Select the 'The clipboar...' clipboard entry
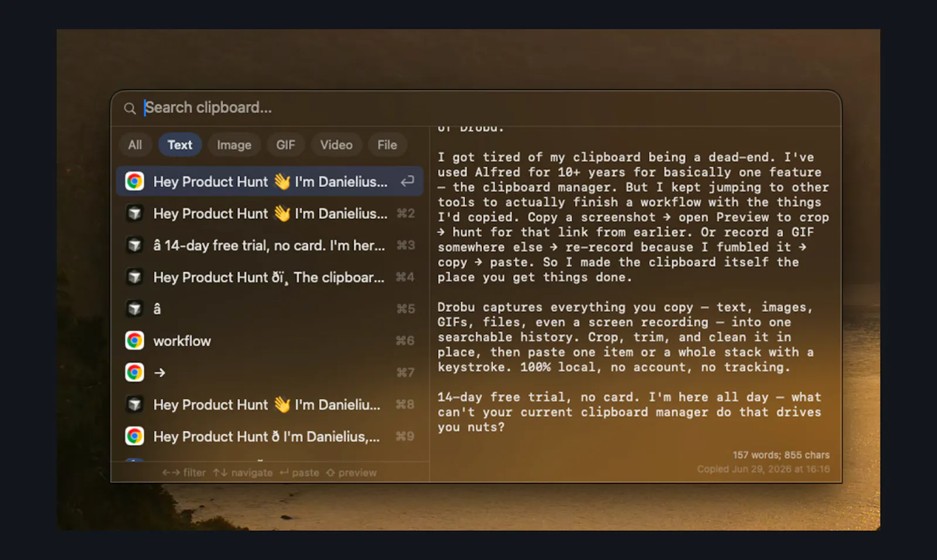The height and width of the screenshot is (560, 937). [x=270, y=277]
